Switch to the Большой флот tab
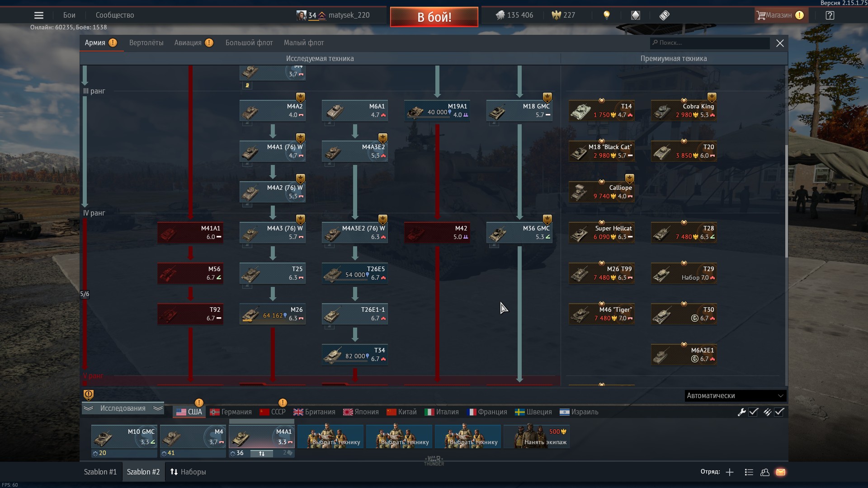Image resolution: width=868 pixels, height=488 pixels. [x=249, y=43]
